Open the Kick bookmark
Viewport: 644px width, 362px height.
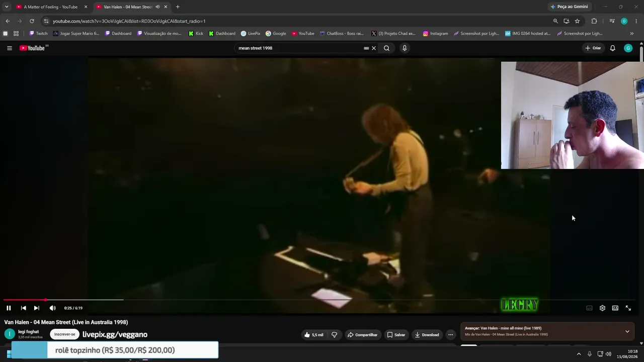point(196,34)
